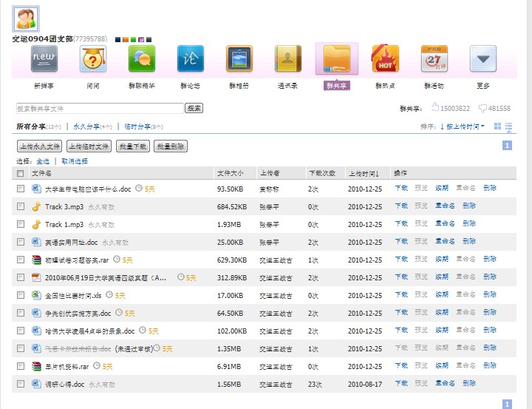This screenshot has height=409, width=532.
Task: Check the box for Track 3.mp3
Action: (x=21, y=207)
